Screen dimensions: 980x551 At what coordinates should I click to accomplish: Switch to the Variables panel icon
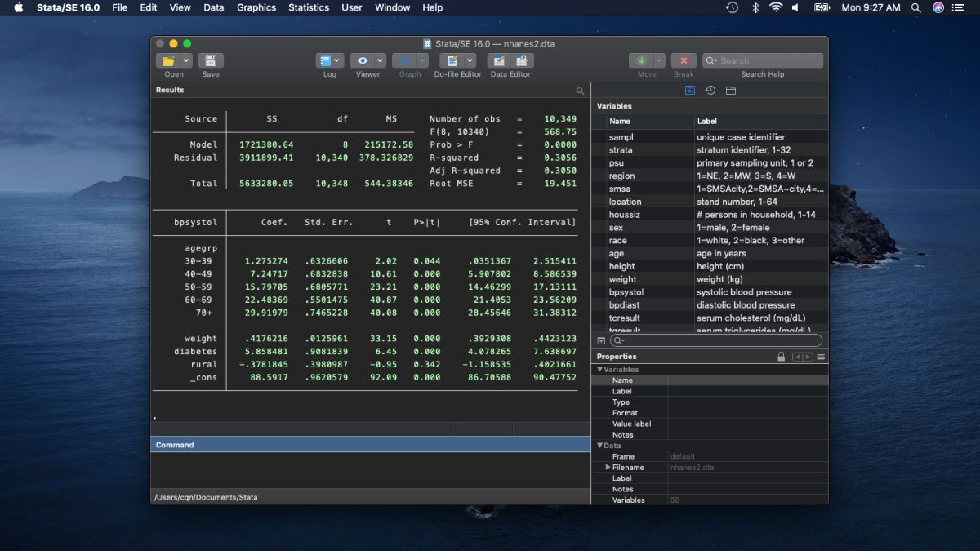[690, 91]
